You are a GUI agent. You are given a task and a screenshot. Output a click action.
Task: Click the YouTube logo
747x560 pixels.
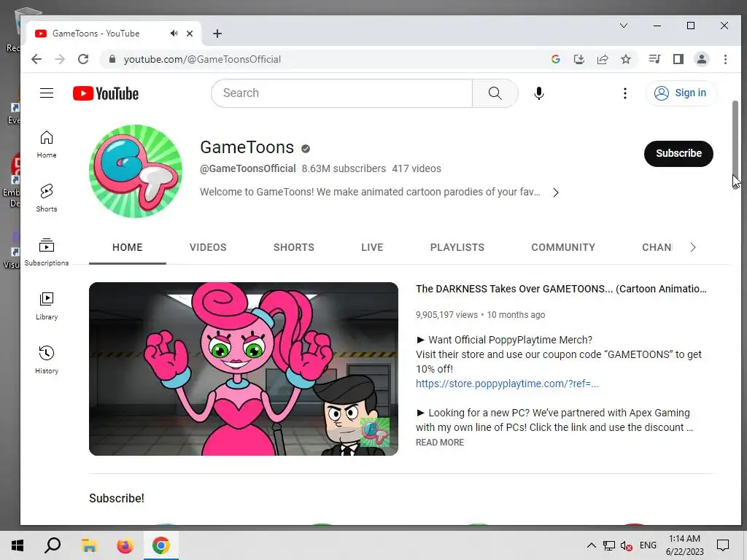[x=106, y=93]
